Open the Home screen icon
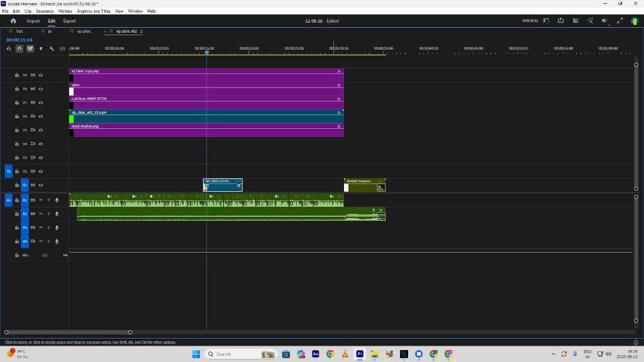This screenshot has height=362, width=644. pyautogui.click(x=13, y=21)
